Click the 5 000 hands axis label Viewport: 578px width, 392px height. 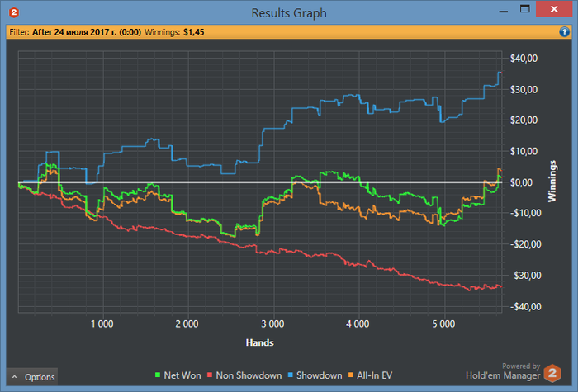[443, 324]
